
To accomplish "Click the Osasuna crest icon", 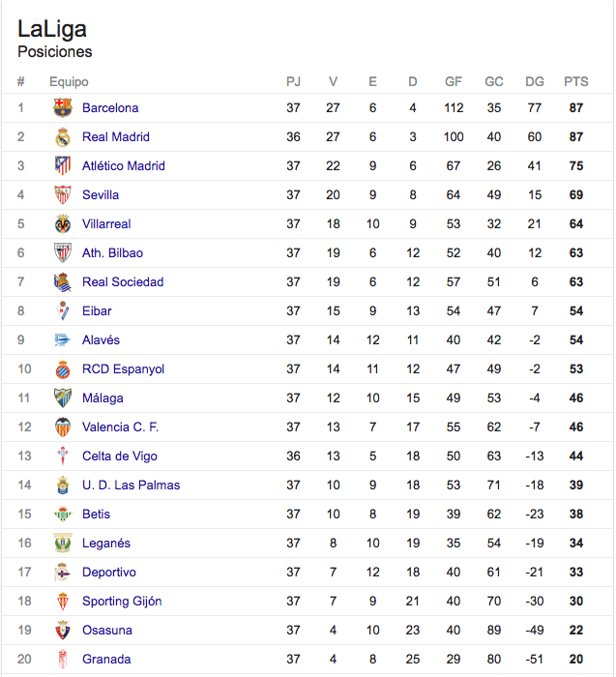I will click(x=63, y=630).
